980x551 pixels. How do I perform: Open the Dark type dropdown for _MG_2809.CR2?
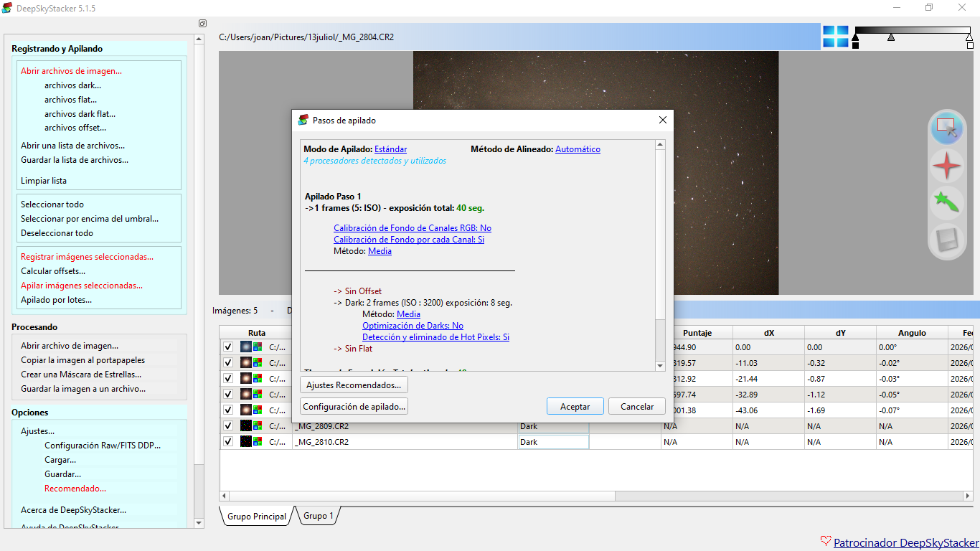pyautogui.click(x=553, y=426)
